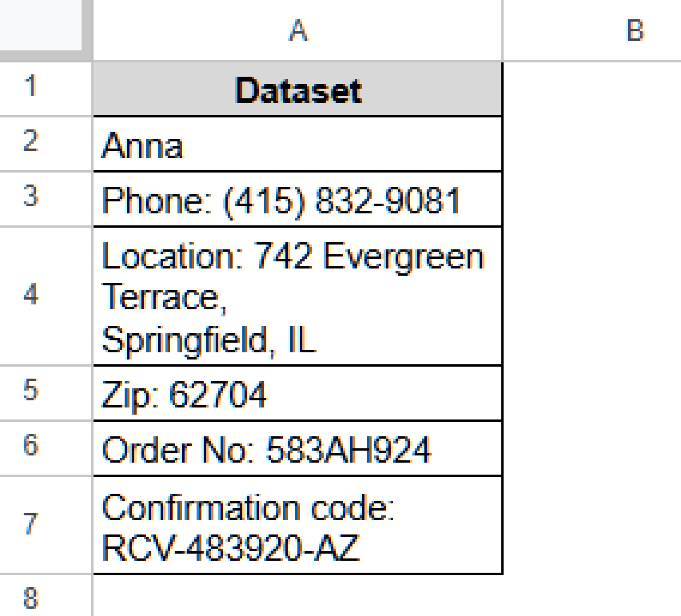The image size is (681, 616).
Task: Click the confirmation code cell RCV-483920-AZ
Action: (x=297, y=525)
